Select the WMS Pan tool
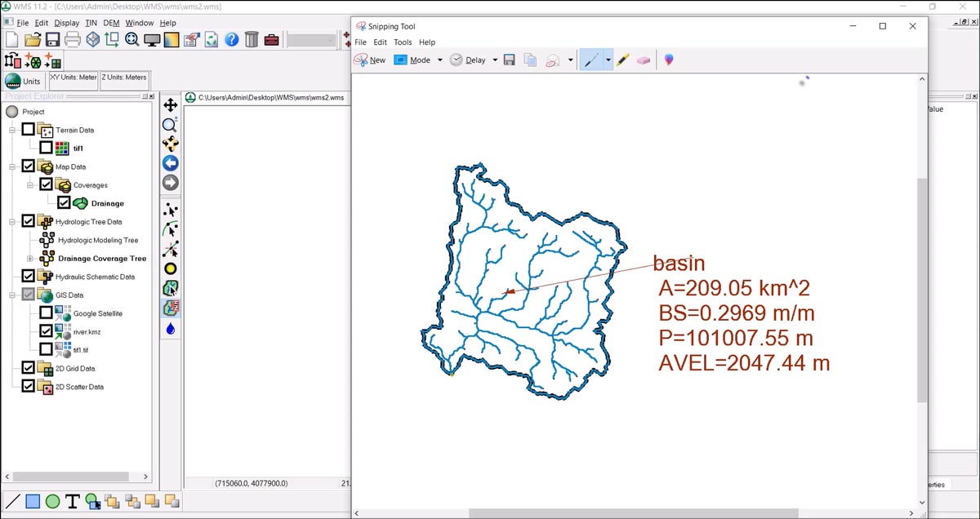 click(171, 105)
